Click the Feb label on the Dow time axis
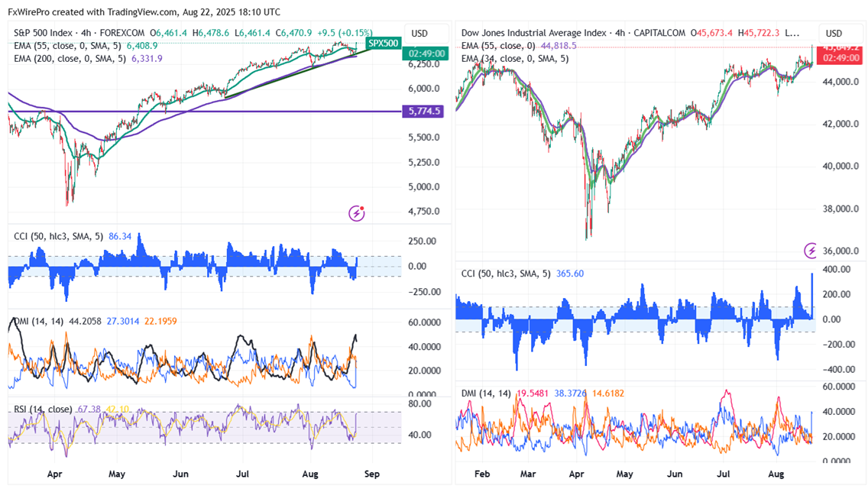 482,474
